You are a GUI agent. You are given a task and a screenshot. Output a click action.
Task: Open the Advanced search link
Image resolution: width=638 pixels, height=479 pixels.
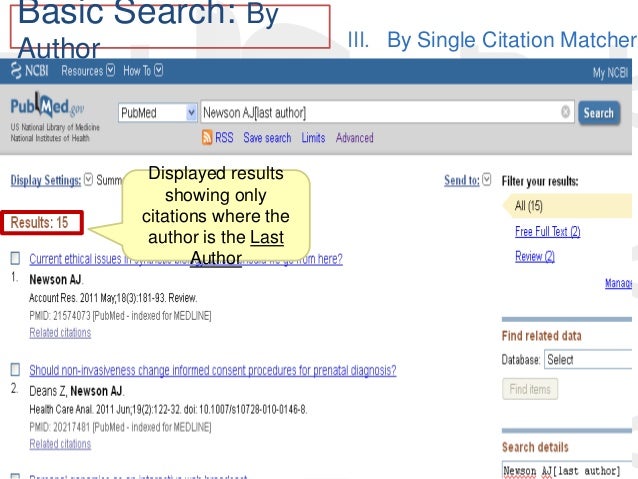(x=354, y=138)
